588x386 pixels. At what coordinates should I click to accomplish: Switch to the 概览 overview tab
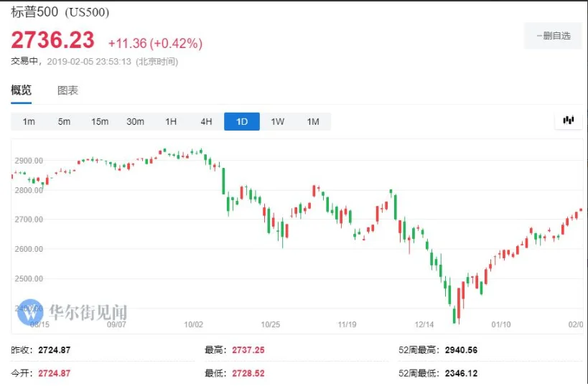(x=21, y=90)
